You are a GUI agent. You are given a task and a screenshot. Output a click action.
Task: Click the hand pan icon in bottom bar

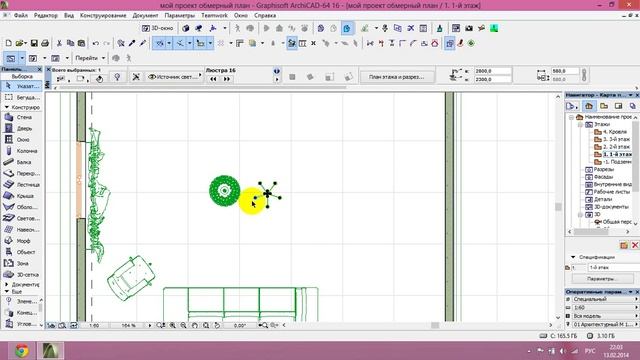point(195,325)
